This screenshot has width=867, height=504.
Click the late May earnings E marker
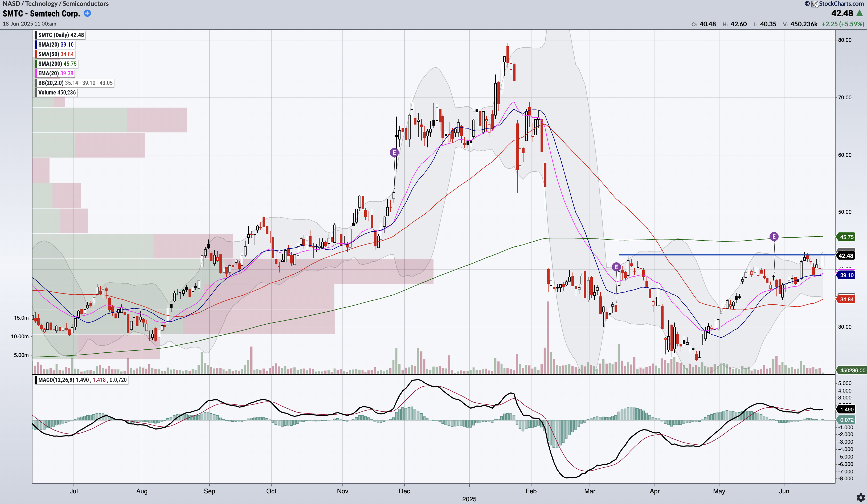tap(774, 237)
